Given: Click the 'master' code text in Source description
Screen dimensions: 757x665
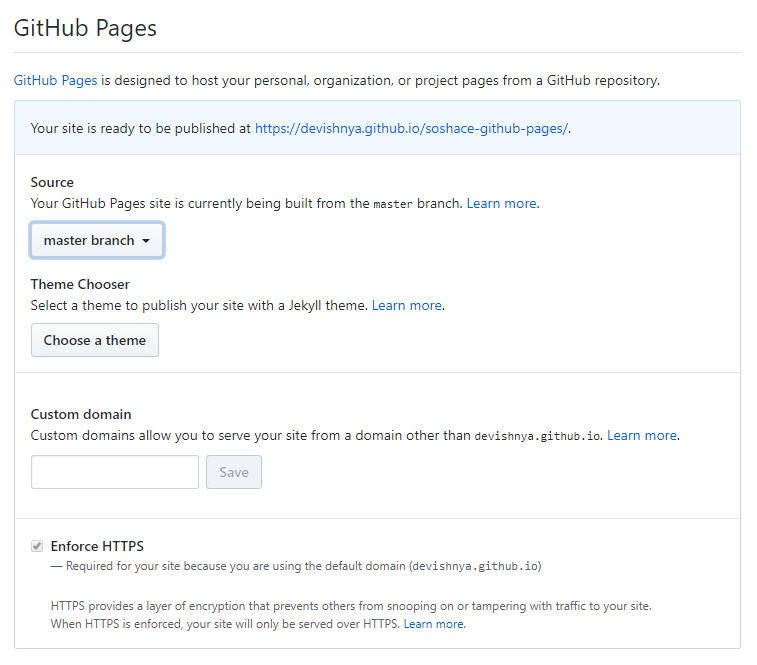Looking at the screenshot, I should click(393, 204).
